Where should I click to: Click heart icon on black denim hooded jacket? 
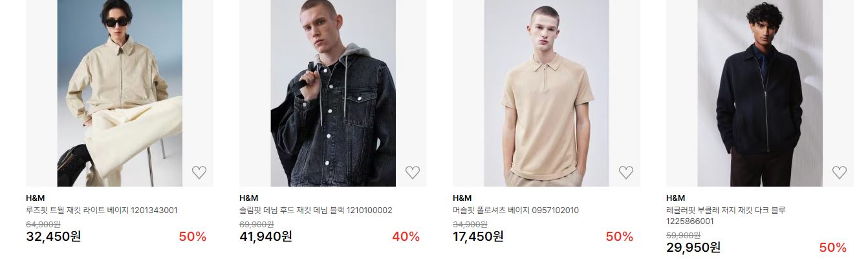[x=413, y=172]
